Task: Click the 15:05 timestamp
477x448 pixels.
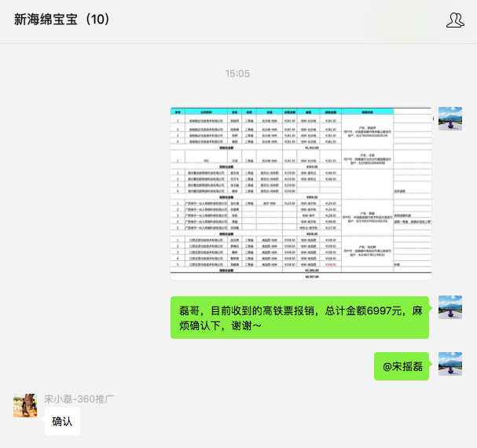Action: point(237,73)
